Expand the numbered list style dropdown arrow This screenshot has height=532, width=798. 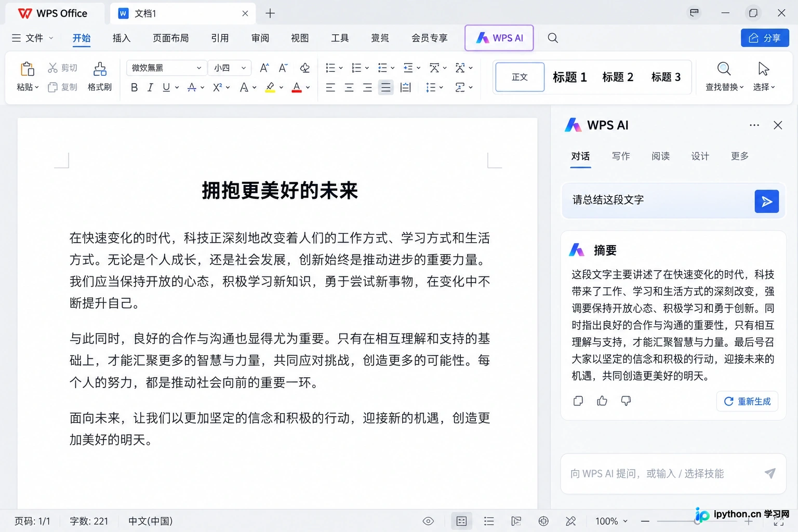tap(367, 68)
